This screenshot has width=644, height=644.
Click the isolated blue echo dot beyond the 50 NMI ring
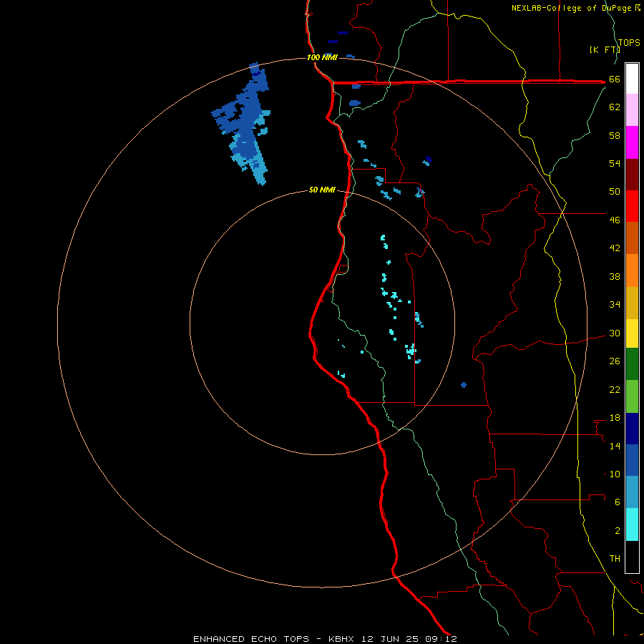464,385
